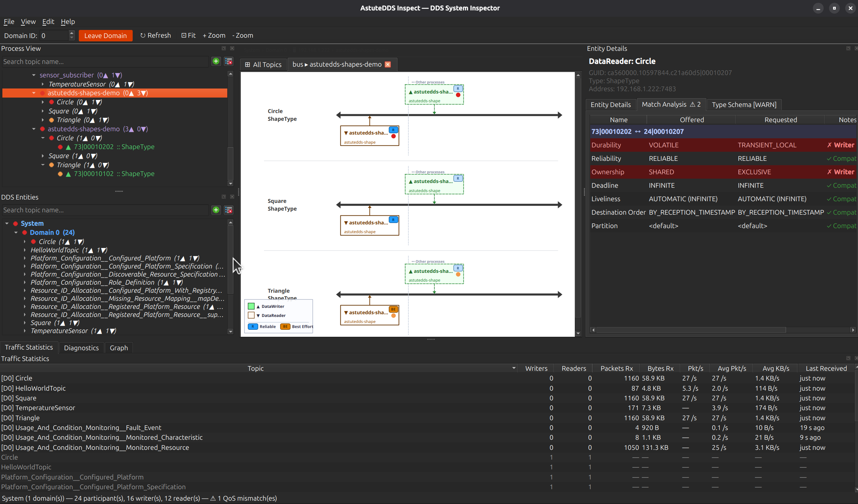
Task: Open the Edit menu
Action: [48, 22]
